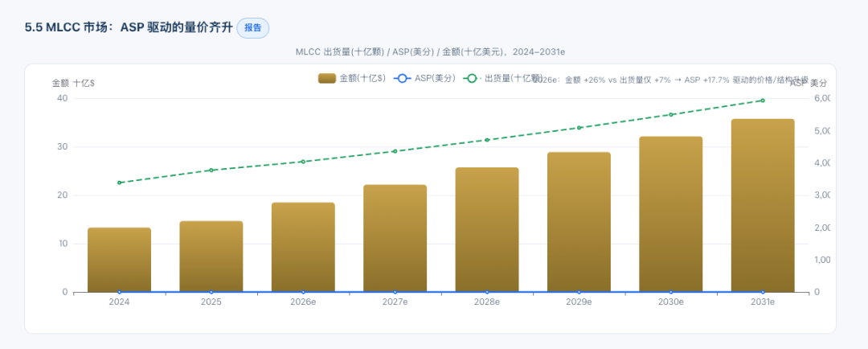Click the blue ASP point at 2026e
The image size is (868, 349).
303,292
